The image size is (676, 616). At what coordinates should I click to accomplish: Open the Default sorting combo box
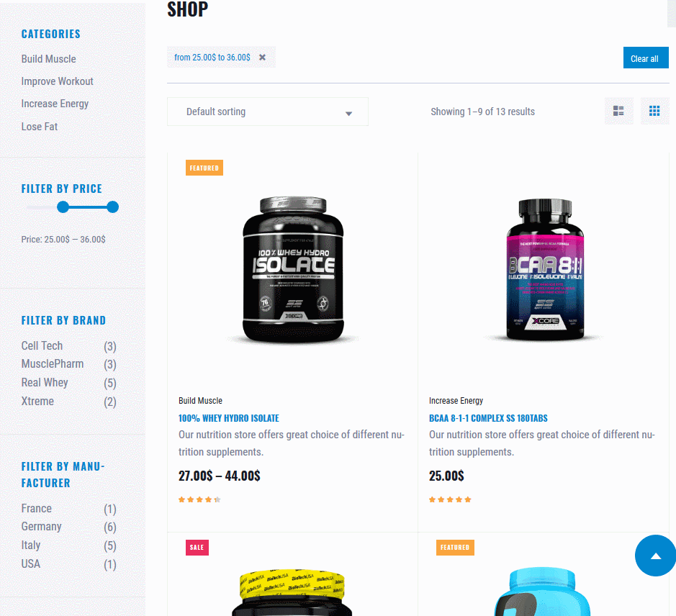[x=267, y=112]
